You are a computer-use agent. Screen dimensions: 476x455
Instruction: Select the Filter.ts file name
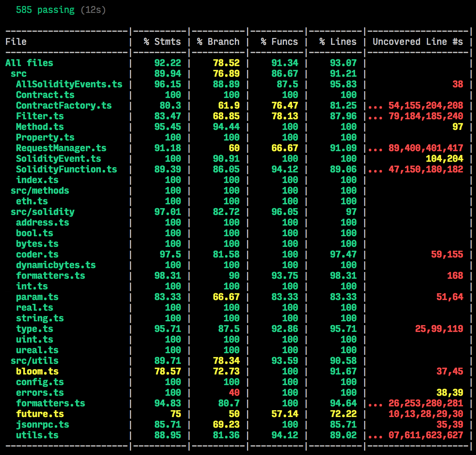click(40, 116)
